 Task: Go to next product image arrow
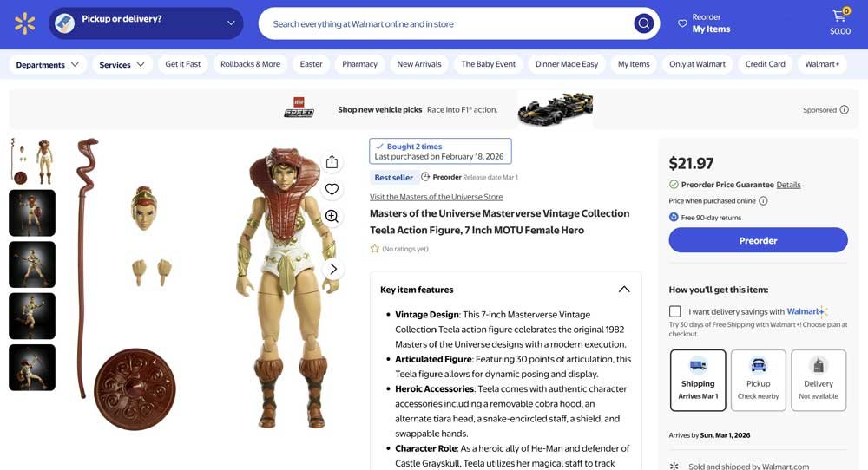333,270
